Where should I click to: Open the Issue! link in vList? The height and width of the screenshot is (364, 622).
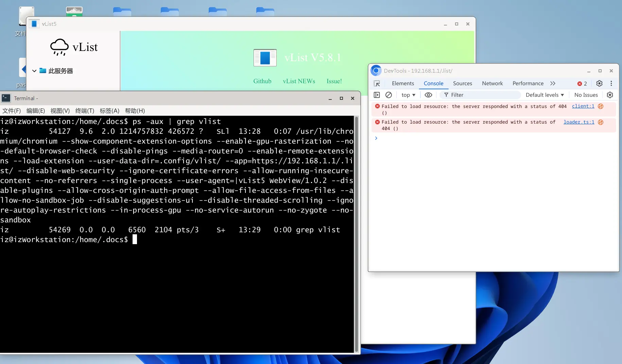pyautogui.click(x=334, y=81)
